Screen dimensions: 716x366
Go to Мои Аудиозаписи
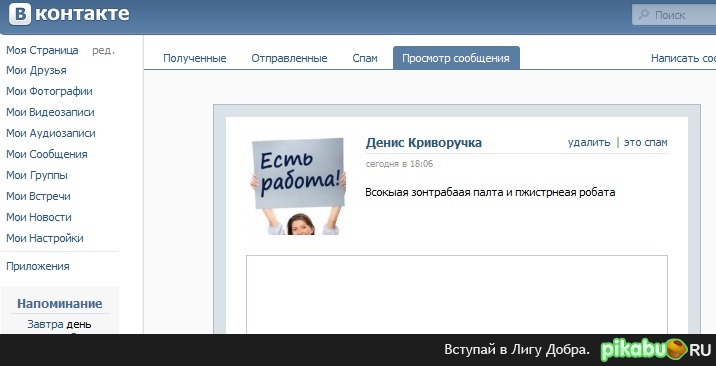[51, 134]
